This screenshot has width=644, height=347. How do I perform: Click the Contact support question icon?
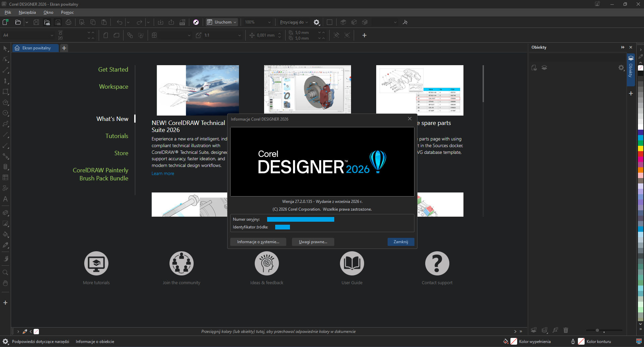point(437,263)
